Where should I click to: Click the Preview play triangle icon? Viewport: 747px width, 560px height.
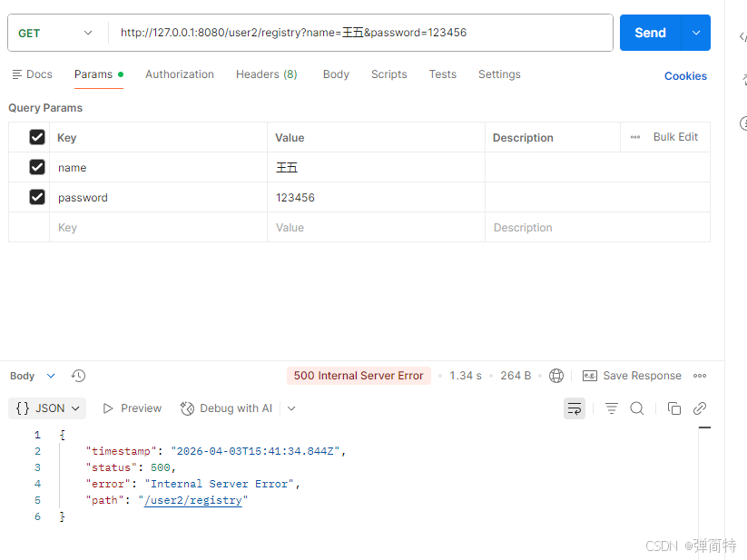pyautogui.click(x=108, y=408)
